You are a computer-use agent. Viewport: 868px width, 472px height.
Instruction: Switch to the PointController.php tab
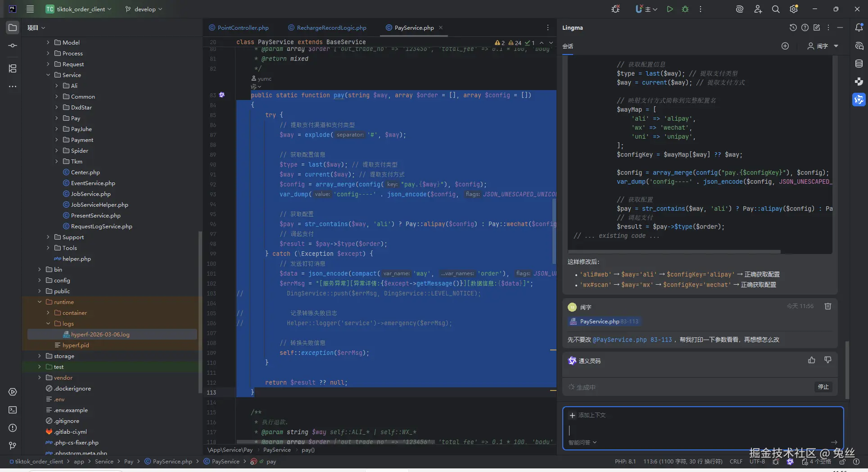pos(243,27)
